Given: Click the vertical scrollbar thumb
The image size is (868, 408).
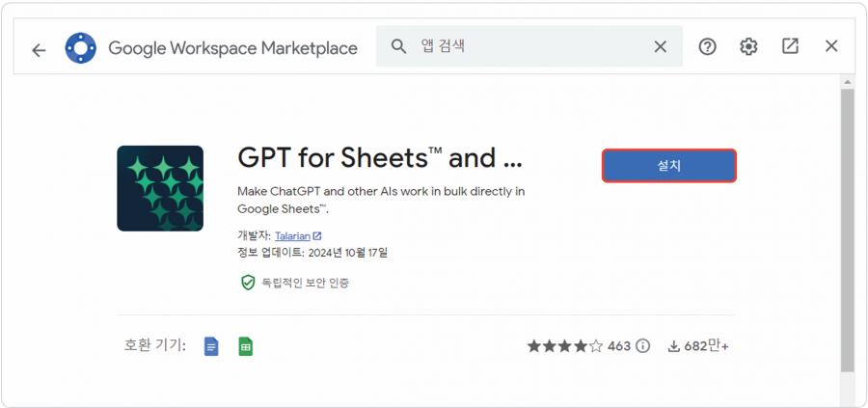Looking at the screenshot, I should point(847,230).
